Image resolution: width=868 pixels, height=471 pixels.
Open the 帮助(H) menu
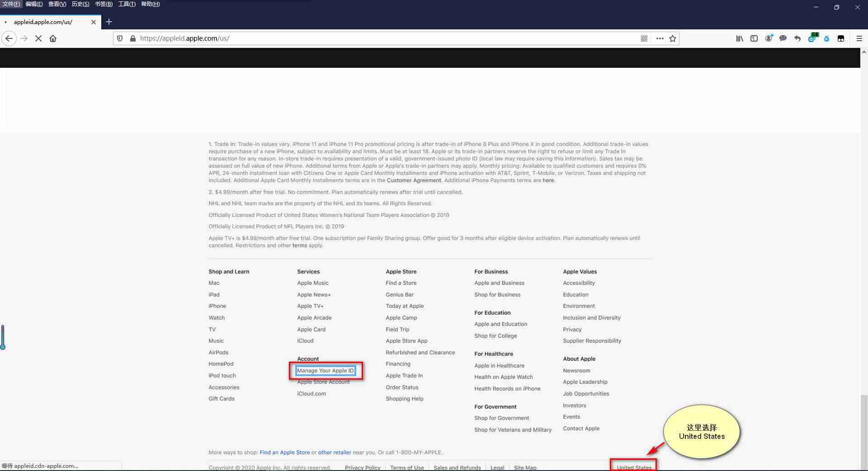click(x=151, y=4)
